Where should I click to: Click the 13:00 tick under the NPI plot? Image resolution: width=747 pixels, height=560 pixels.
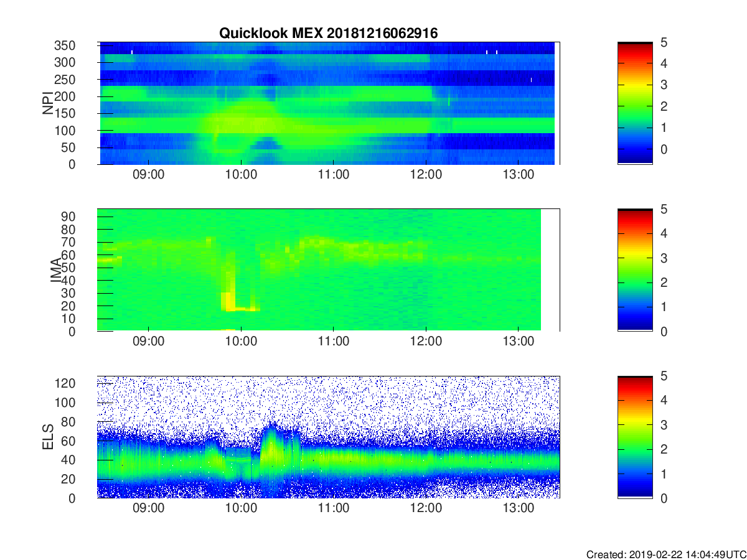click(x=519, y=175)
